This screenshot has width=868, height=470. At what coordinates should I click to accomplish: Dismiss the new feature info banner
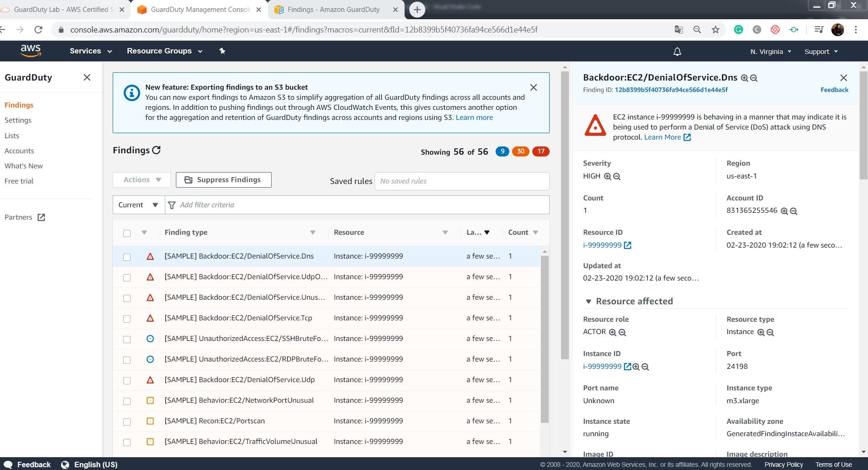pyautogui.click(x=533, y=87)
